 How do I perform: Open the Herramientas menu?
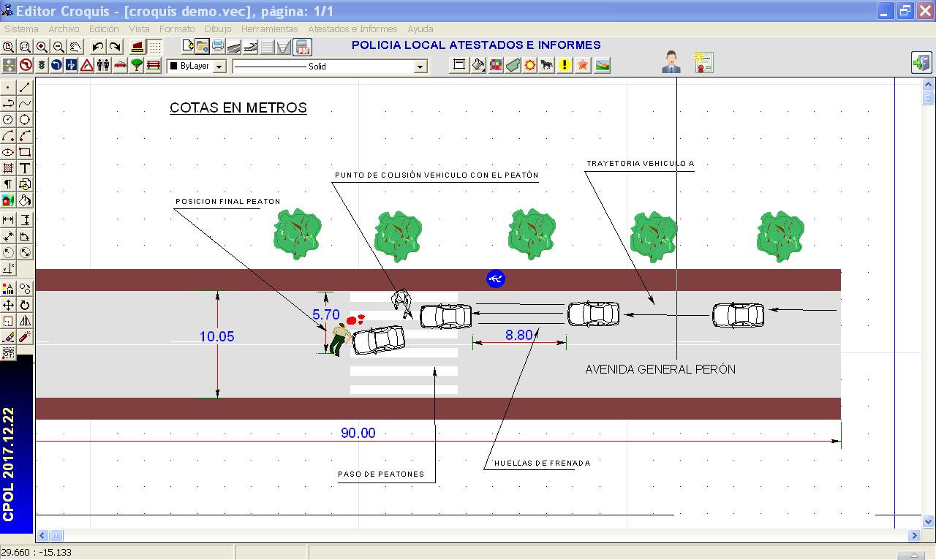pyautogui.click(x=269, y=29)
